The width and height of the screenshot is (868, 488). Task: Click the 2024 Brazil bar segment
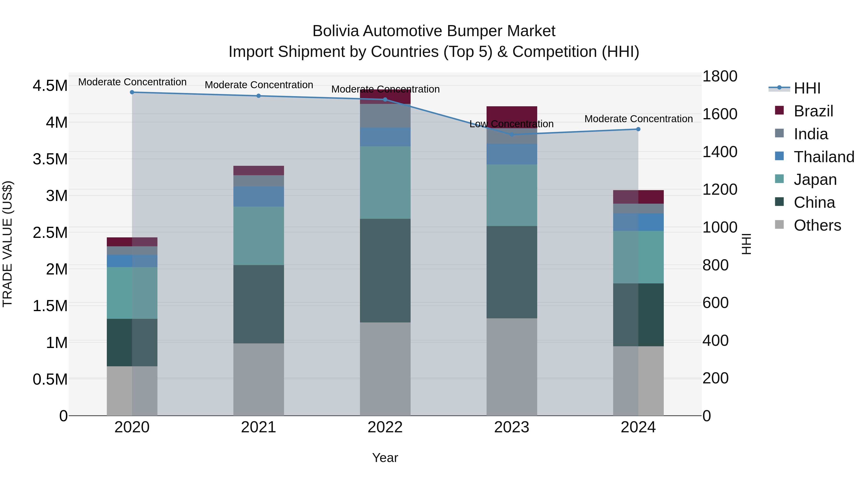638,197
